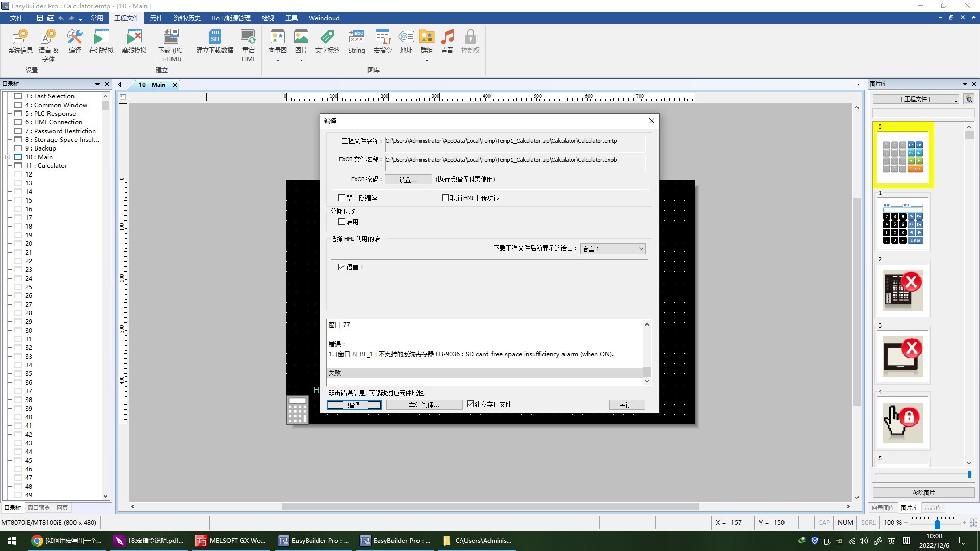
Task: Switch to 窗口预览 panel tab
Action: [x=39, y=508]
